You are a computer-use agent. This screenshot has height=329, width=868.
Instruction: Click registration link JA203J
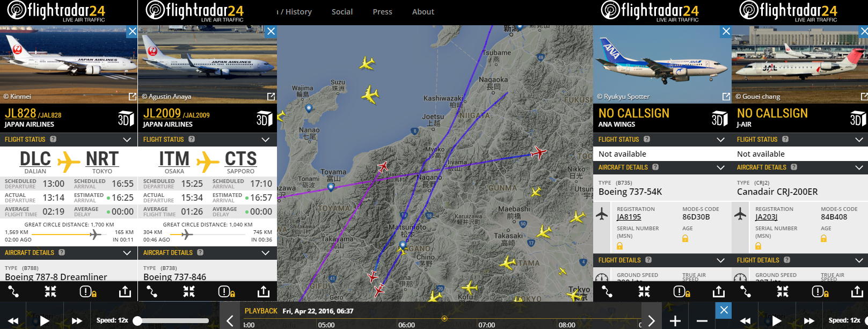[x=766, y=217]
